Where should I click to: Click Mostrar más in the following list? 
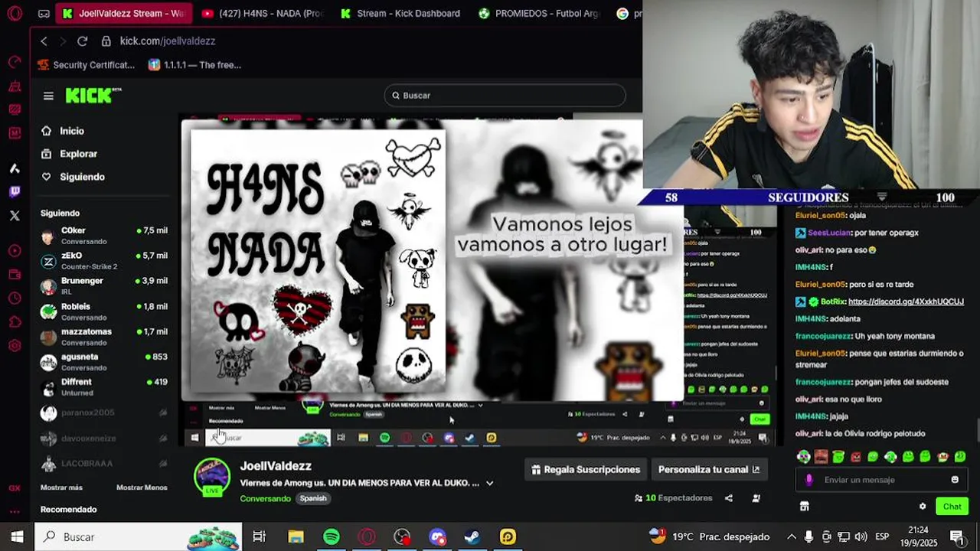pos(61,487)
